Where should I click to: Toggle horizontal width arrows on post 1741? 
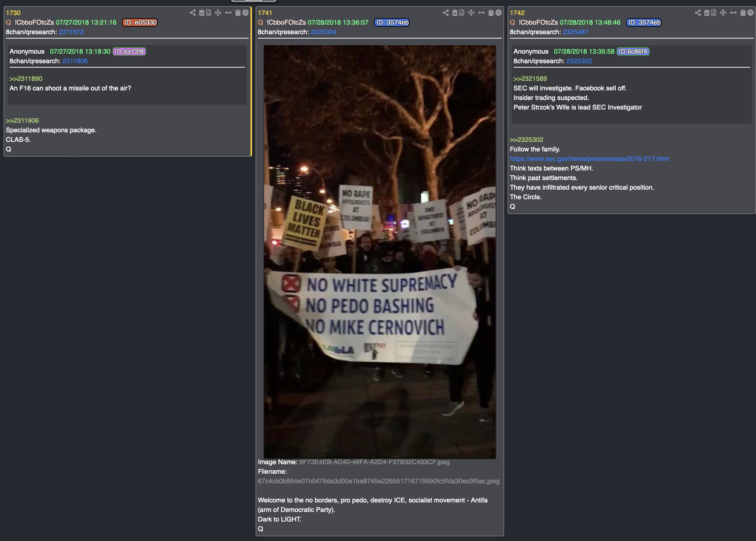point(481,13)
